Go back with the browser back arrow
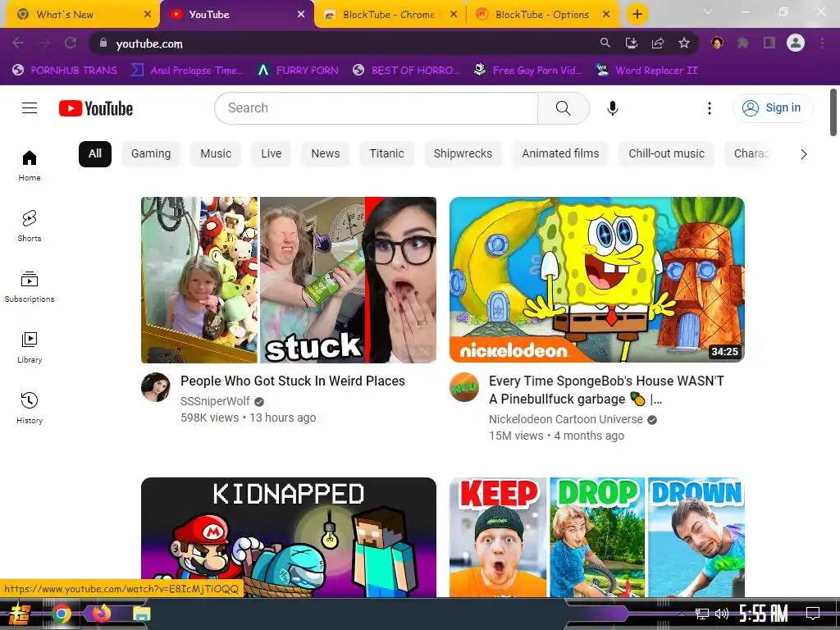The width and height of the screenshot is (840, 630). (x=18, y=43)
